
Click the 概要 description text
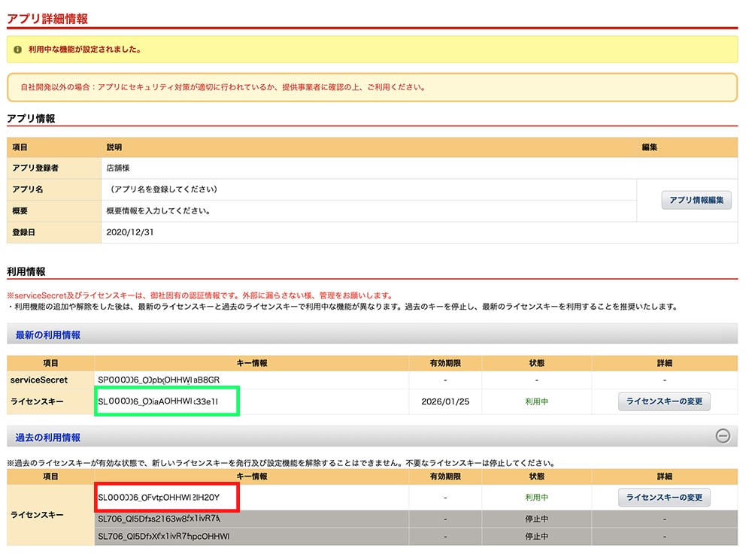(159, 211)
